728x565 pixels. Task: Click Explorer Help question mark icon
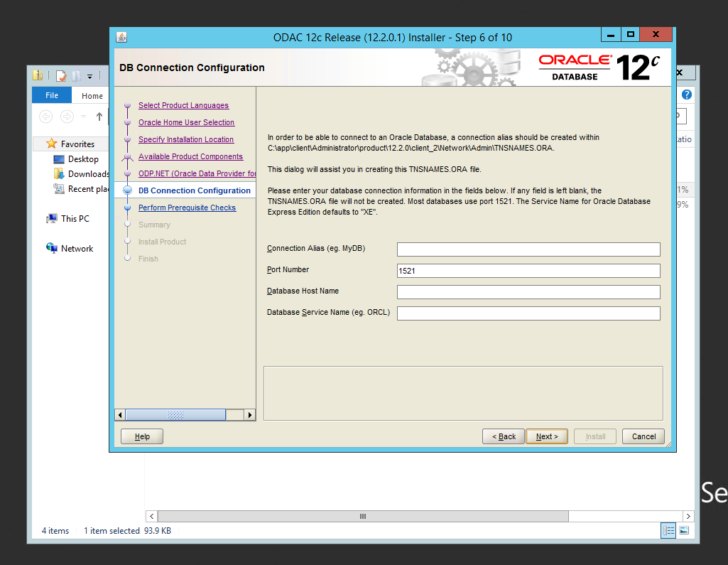coord(687,95)
